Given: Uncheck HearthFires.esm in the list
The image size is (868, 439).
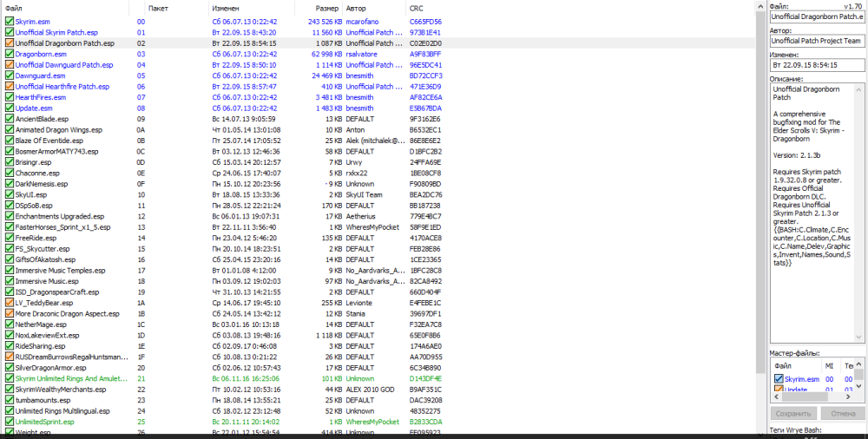Looking at the screenshot, I should (x=10, y=97).
